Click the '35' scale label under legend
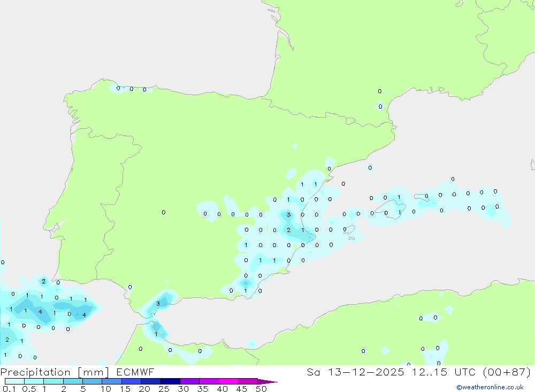 coord(203,389)
